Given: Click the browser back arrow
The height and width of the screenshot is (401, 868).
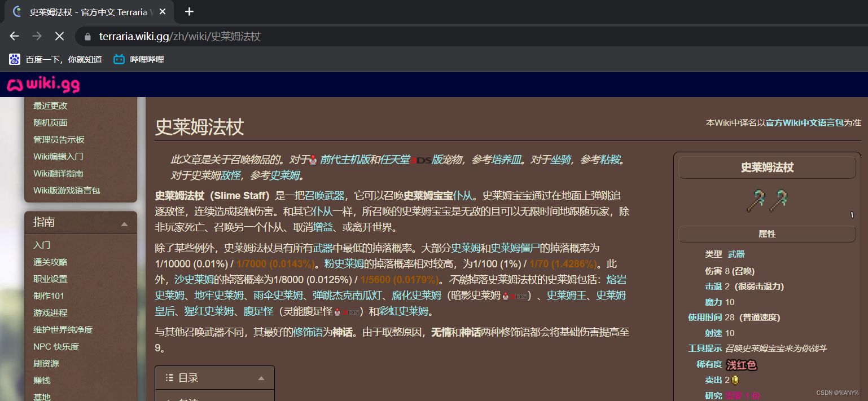Looking at the screenshot, I should [14, 36].
